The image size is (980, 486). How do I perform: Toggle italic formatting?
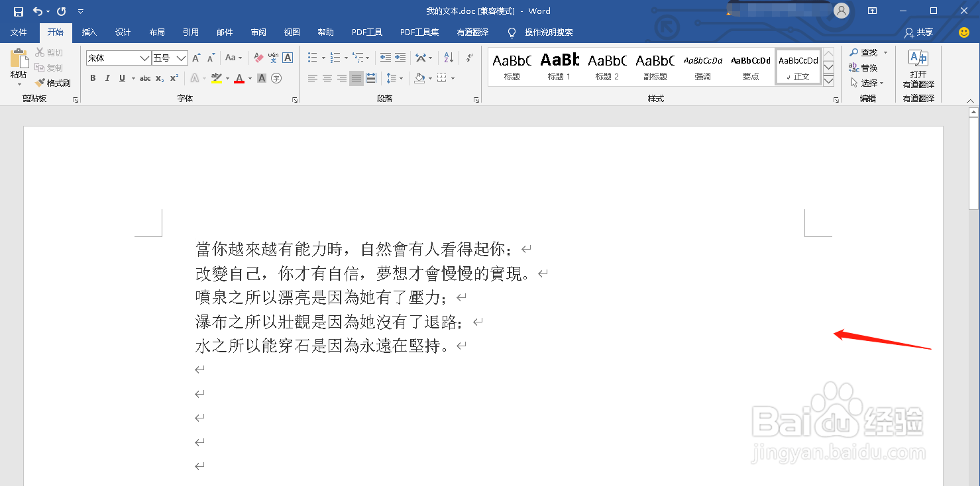107,78
